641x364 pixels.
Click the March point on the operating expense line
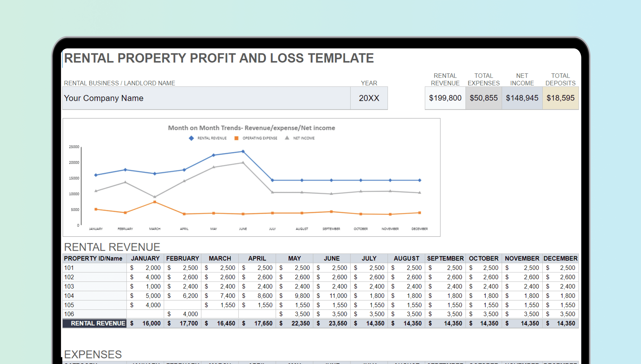(x=155, y=202)
